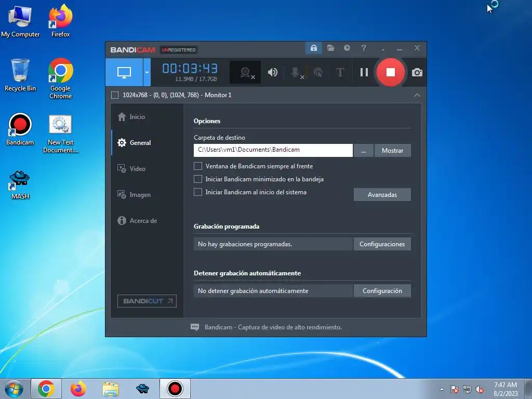Select MASH desktop shortcut
This screenshot has height=399, width=532.
(20, 185)
